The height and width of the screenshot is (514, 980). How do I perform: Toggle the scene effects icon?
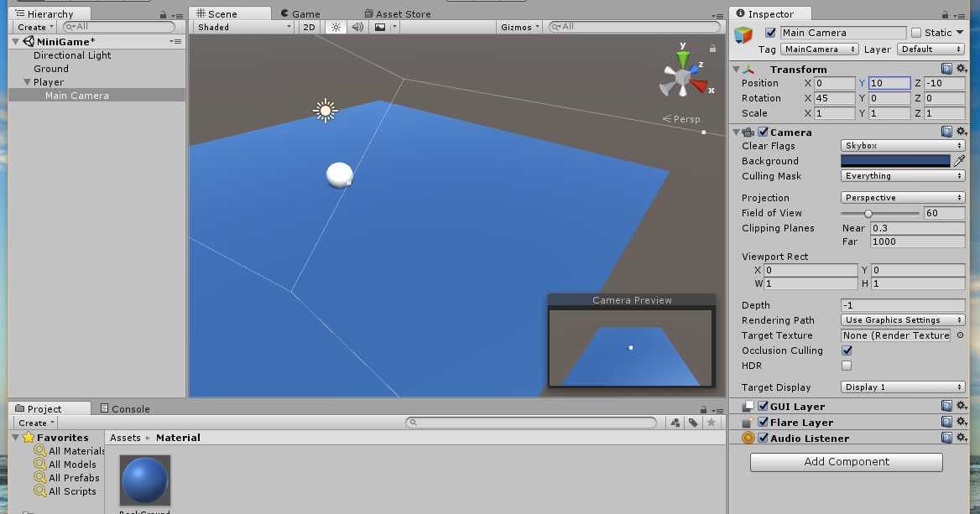coord(379,26)
